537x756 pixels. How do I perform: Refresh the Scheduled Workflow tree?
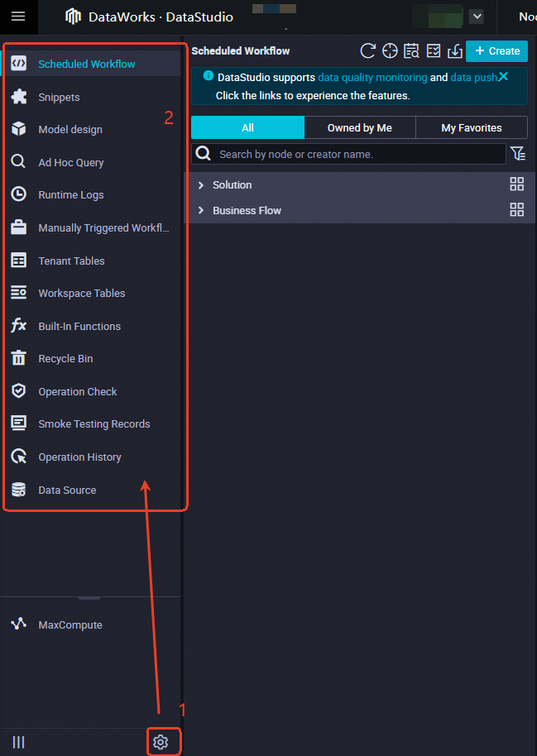[x=368, y=50]
